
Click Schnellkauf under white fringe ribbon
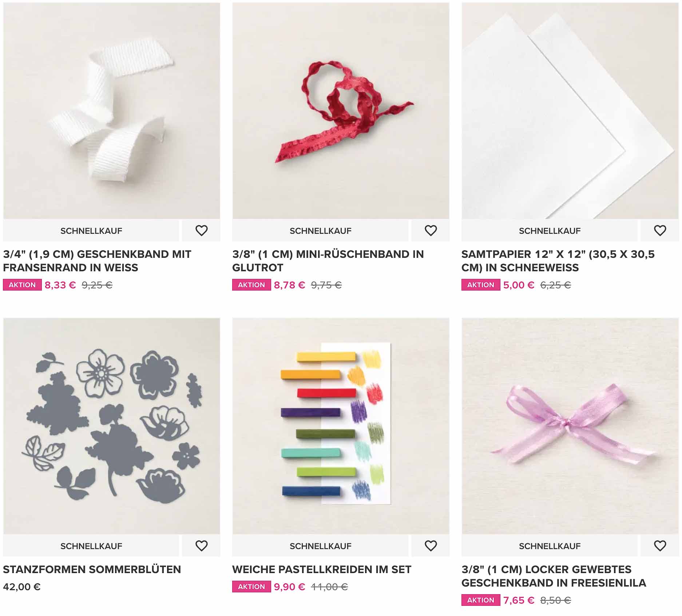(91, 231)
